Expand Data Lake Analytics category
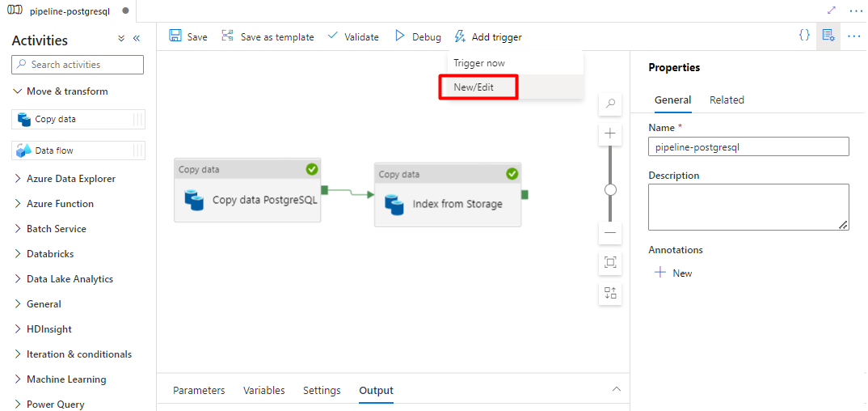 point(64,279)
